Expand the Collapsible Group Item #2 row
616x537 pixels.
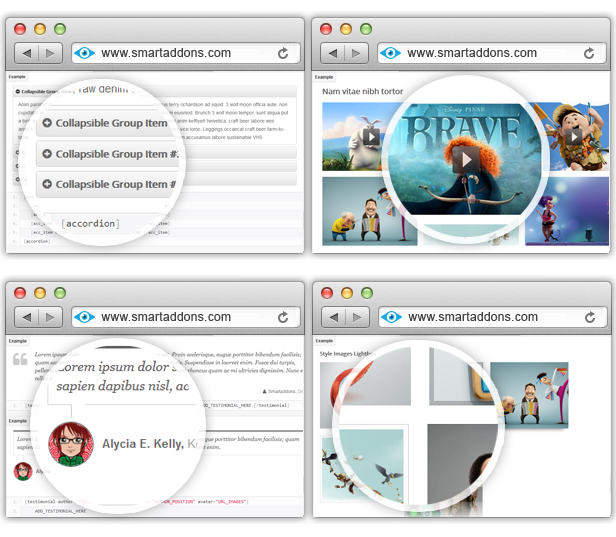point(108,154)
